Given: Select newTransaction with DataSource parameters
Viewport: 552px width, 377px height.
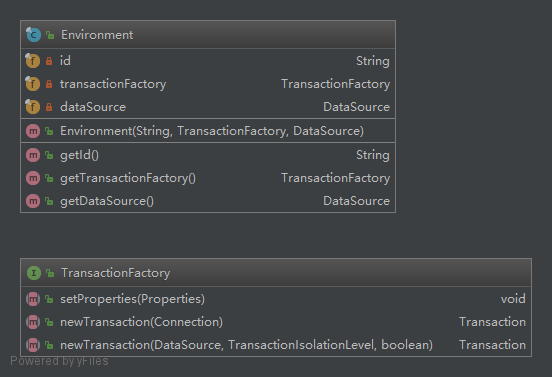Looking at the screenshot, I should (x=276, y=345).
